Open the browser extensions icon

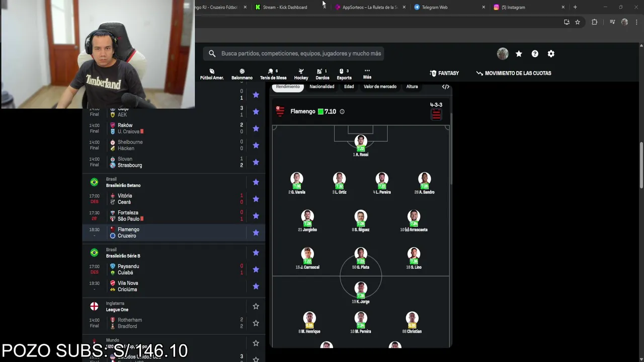coord(594,22)
